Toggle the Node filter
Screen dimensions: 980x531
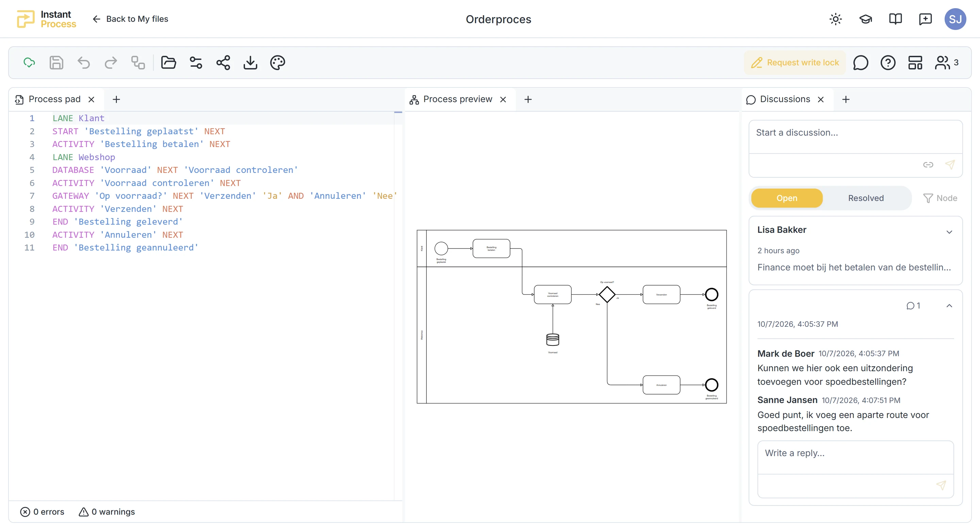point(940,198)
